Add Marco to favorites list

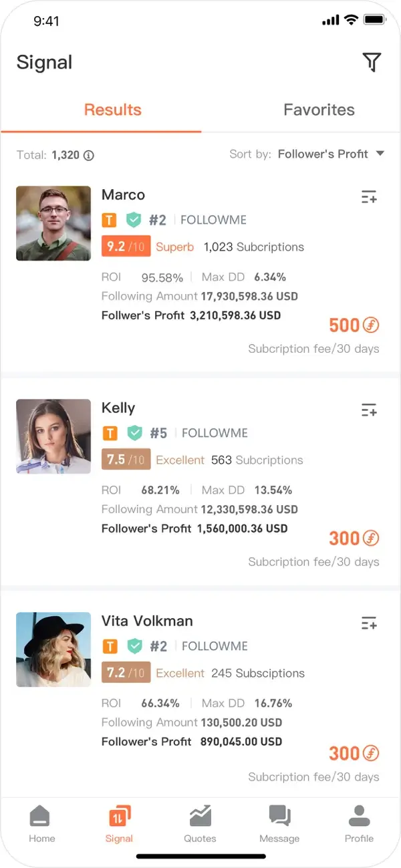click(x=369, y=197)
